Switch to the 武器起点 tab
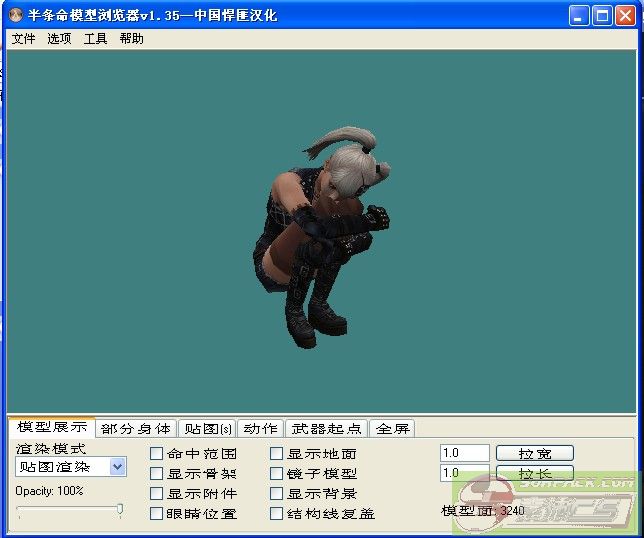 click(327, 429)
